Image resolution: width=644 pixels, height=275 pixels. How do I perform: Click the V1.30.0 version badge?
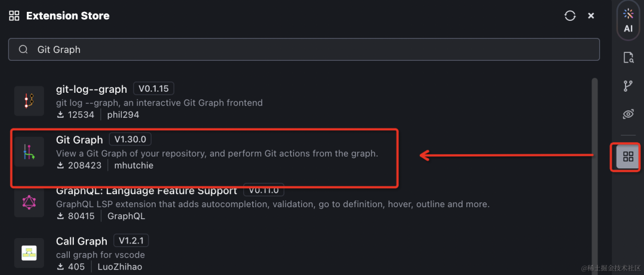click(x=131, y=140)
